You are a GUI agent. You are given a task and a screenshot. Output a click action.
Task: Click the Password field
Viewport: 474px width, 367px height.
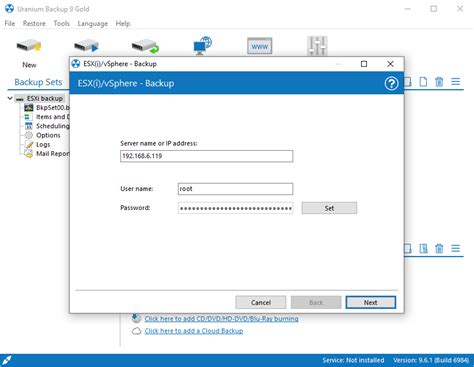[235, 208]
